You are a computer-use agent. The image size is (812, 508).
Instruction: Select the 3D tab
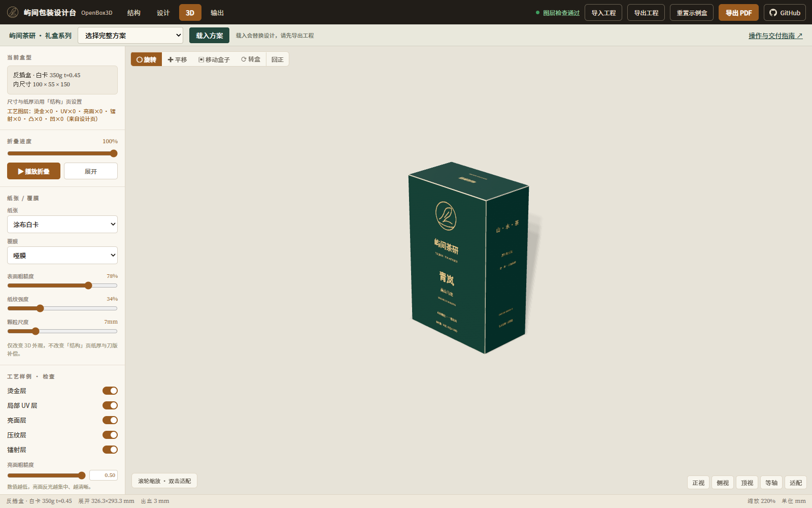coord(190,13)
